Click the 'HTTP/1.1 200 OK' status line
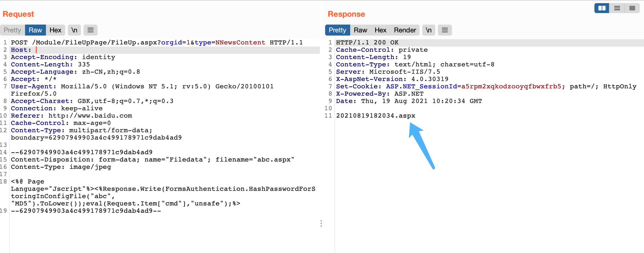The height and width of the screenshot is (253, 644). [x=367, y=43]
